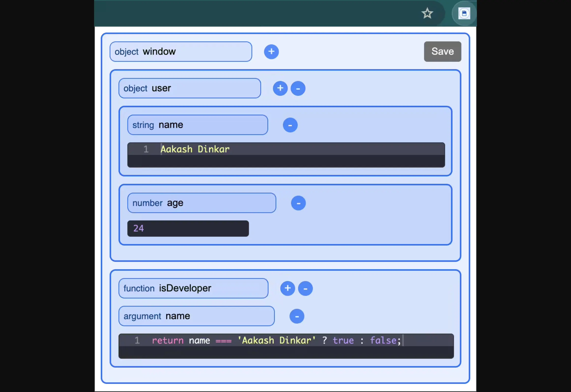Remove the user object with minus button
This screenshot has width=571, height=392.
point(298,88)
